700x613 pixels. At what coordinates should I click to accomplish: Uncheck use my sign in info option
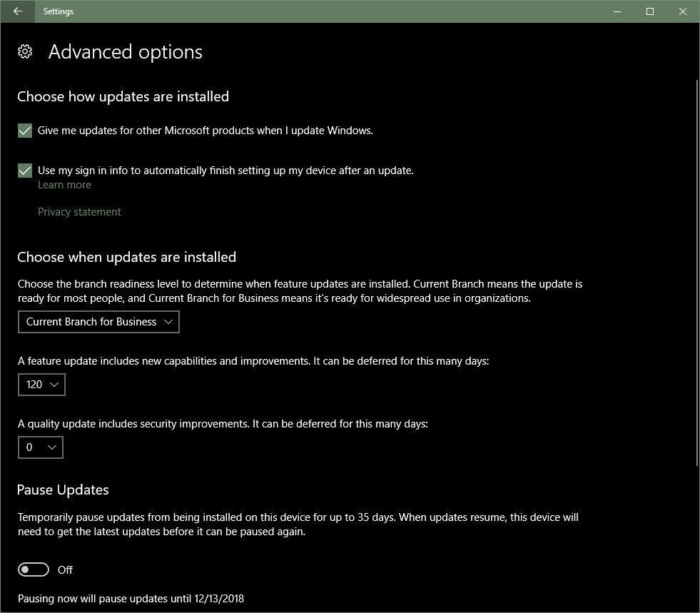click(x=25, y=171)
